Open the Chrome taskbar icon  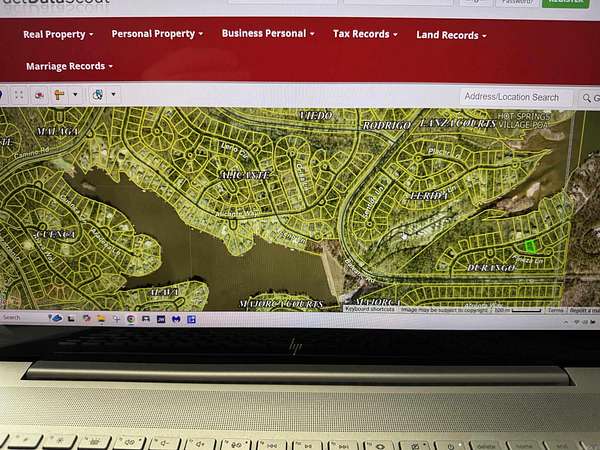pyautogui.click(x=131, y=319)
